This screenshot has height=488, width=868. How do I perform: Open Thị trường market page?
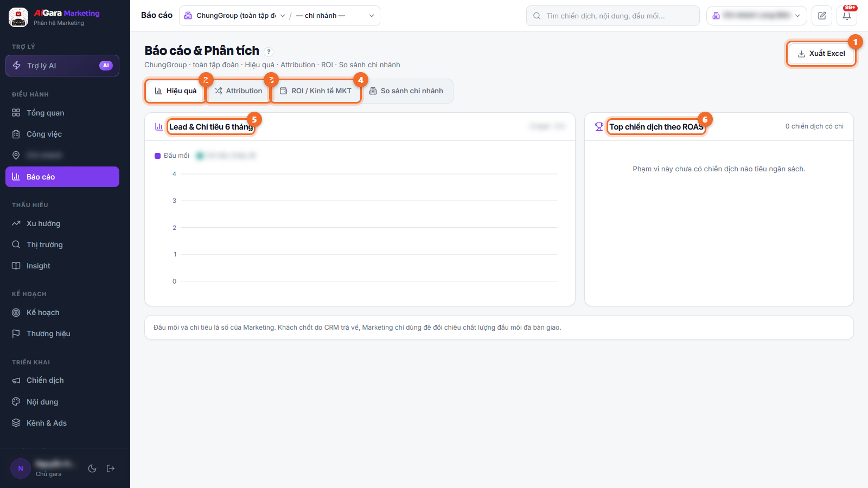click(x=62, y=245)
